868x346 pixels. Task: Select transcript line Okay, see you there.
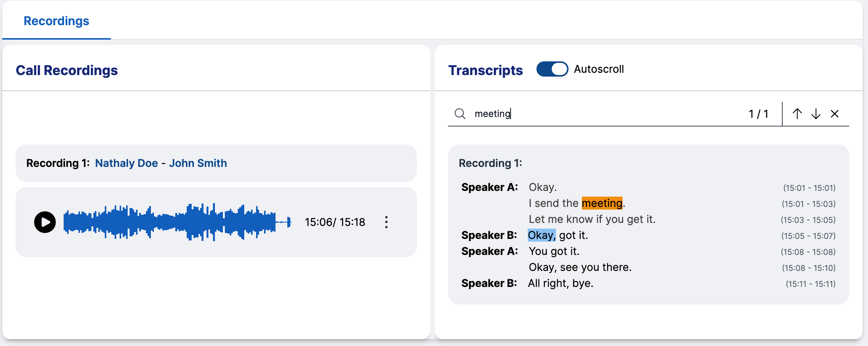click(x=580, y=267)
